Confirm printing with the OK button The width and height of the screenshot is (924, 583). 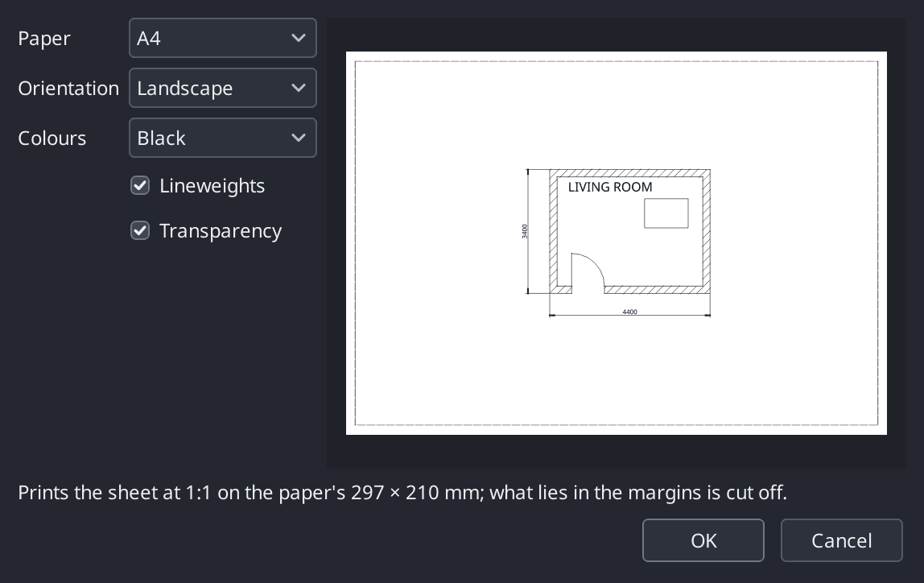(703, 540)
